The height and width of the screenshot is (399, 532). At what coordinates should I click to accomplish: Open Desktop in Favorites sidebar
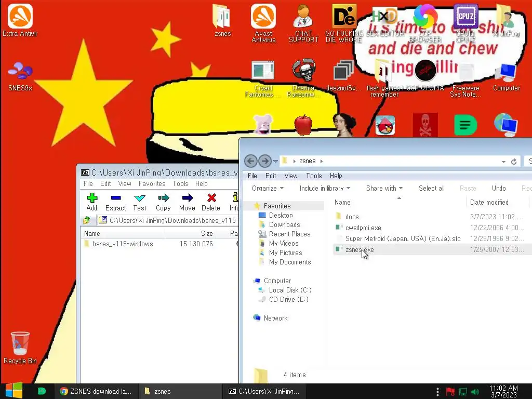(281, 215)
